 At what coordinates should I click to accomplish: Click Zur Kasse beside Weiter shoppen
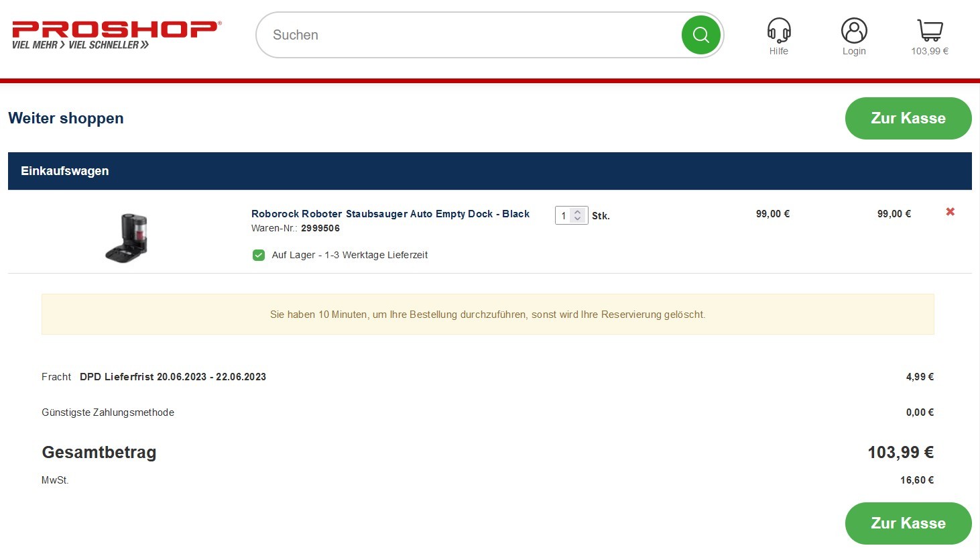pyautogui.click(x=908, y=118)
